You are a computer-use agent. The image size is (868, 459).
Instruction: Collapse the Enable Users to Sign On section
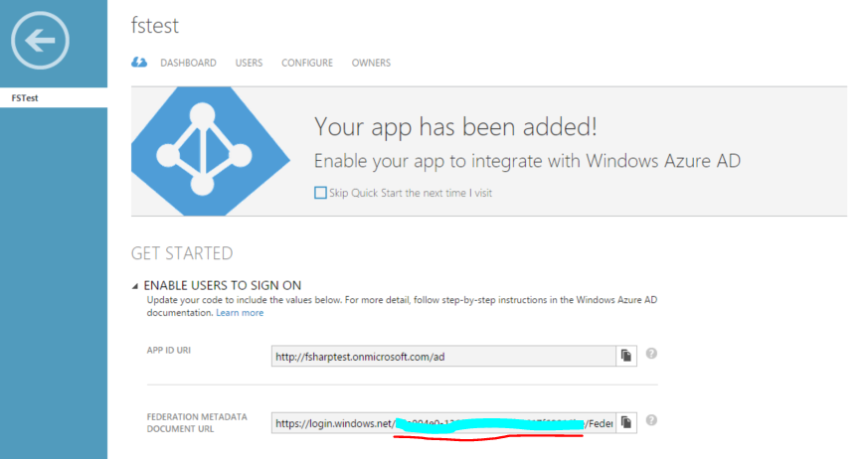point(135,286)
